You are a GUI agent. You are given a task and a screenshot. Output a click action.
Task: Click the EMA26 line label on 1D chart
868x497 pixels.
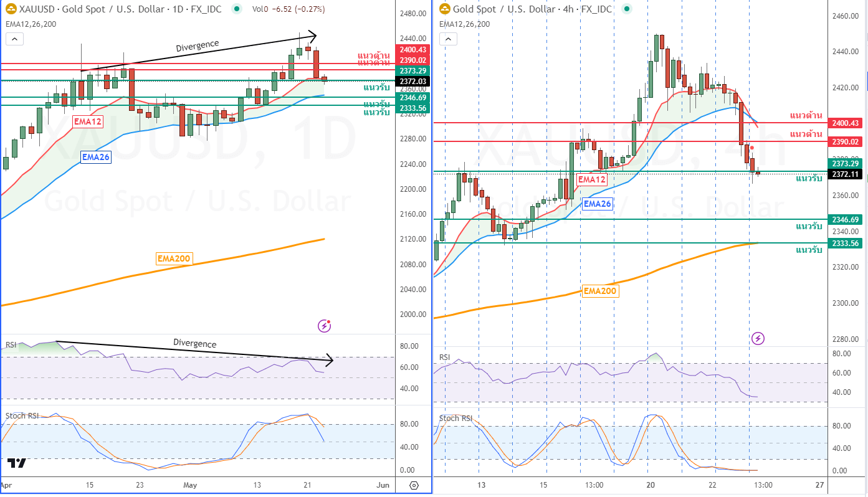[96, 157]
